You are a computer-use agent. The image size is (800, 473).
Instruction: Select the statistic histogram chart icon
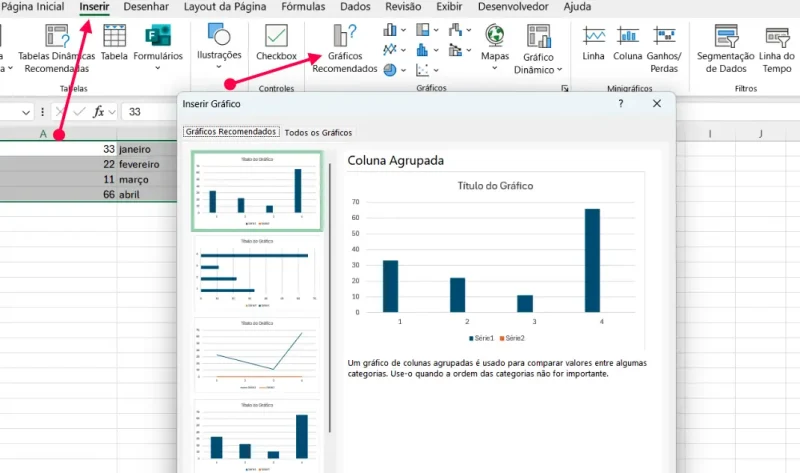pyautogui.click(x=422, y=49)
